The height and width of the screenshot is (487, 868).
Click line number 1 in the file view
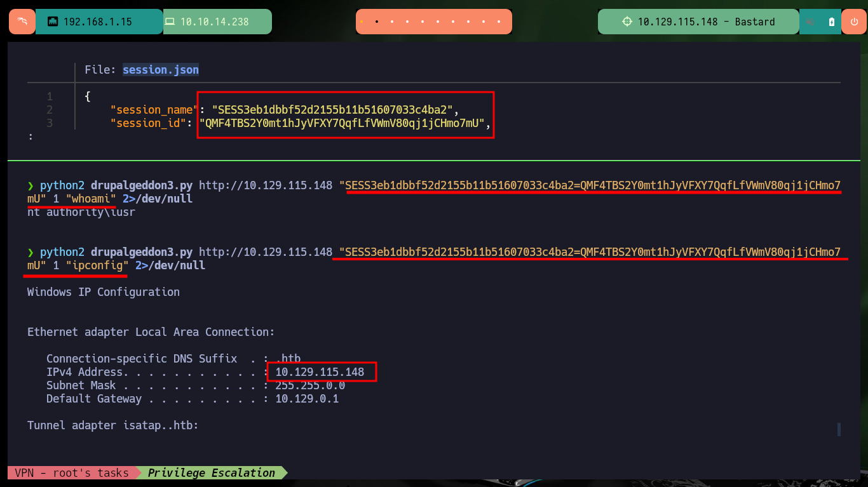(x=50, y=97)
